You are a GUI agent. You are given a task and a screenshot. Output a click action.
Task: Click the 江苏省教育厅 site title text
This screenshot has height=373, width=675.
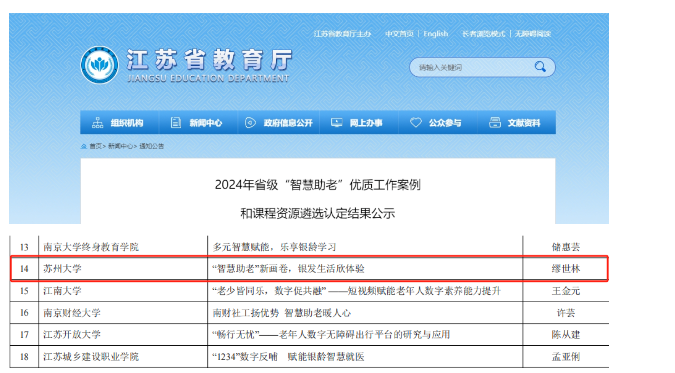click(209, 59)
